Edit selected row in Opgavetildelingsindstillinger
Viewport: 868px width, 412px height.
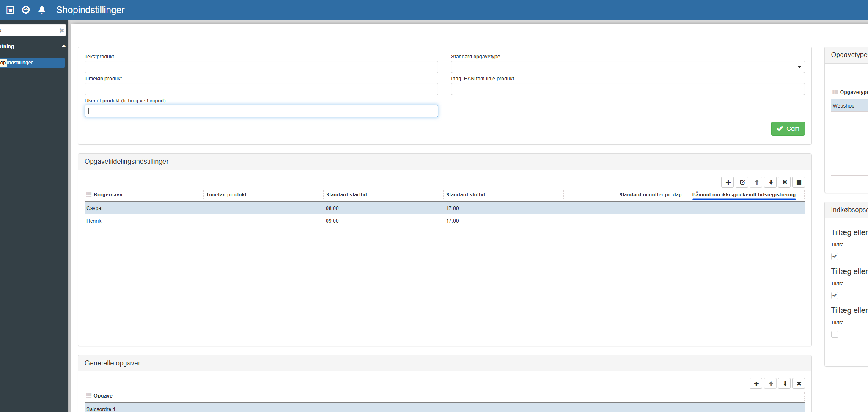pos(742,182)
